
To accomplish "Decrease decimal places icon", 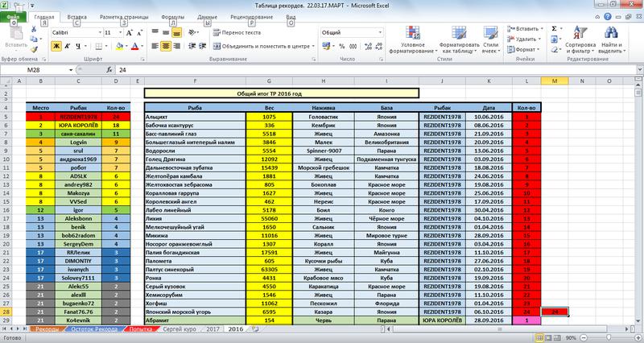I will [x=378, y=47].
